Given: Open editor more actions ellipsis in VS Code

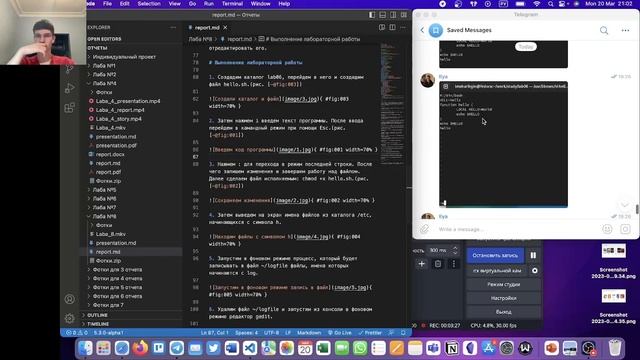Looking at the screenshot, I should [403, 27].
